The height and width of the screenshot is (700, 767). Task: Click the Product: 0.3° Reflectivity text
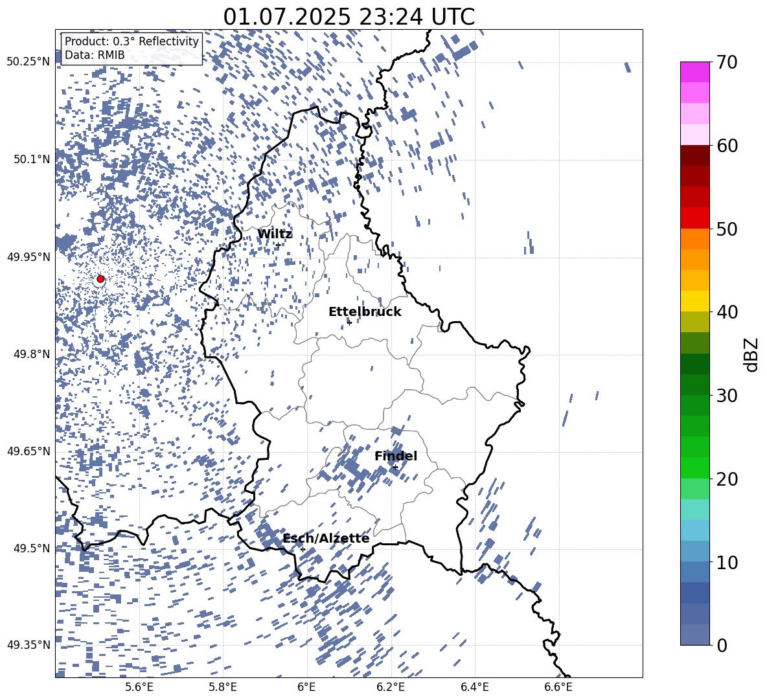coord(132,41)
